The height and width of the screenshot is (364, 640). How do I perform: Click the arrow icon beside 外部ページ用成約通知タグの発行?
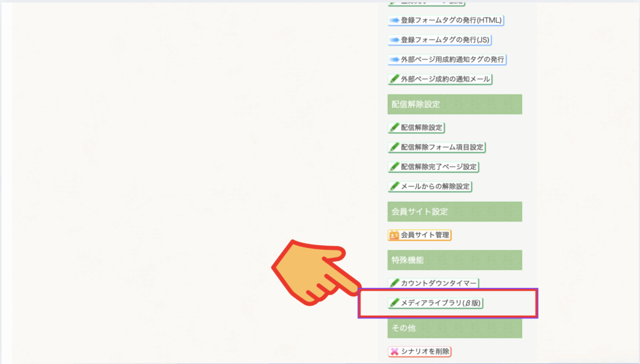(x=394, y=60)
